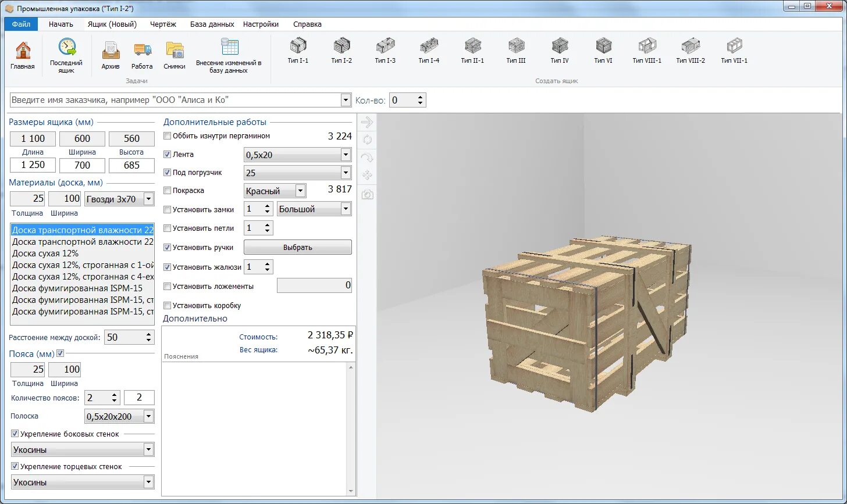Enable Оббить изнутри пергамином checkbox
Screen dimensions: 847x504
(168, 136)
